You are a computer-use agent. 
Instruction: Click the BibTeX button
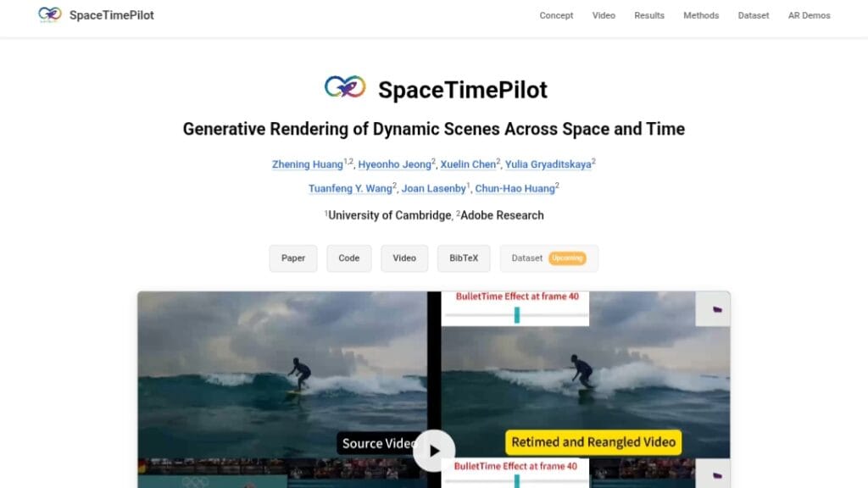(464, 258)
